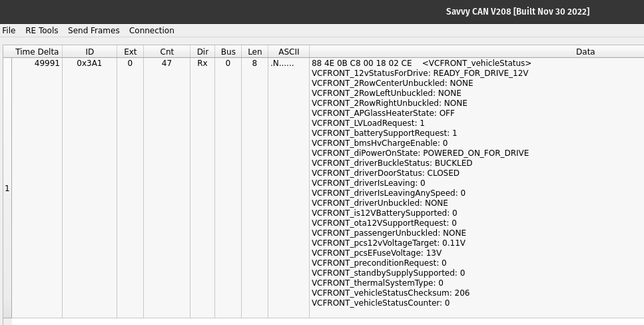Select the Rx direction cell
Viewport: 644px width, 325px height.
point(202,63)
